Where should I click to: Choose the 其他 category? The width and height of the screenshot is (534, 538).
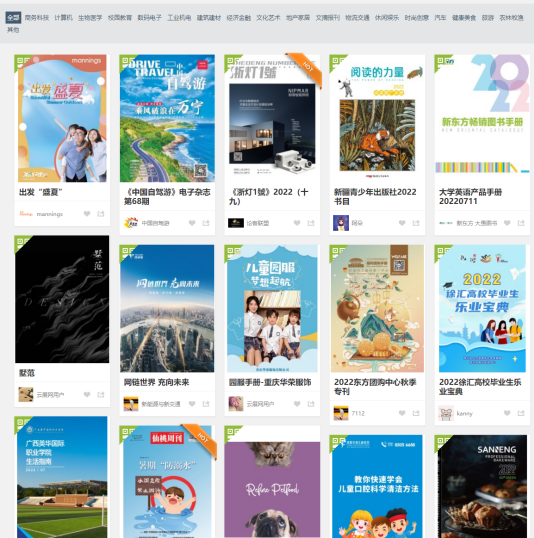pyautogui.click(x=13, y=30)
